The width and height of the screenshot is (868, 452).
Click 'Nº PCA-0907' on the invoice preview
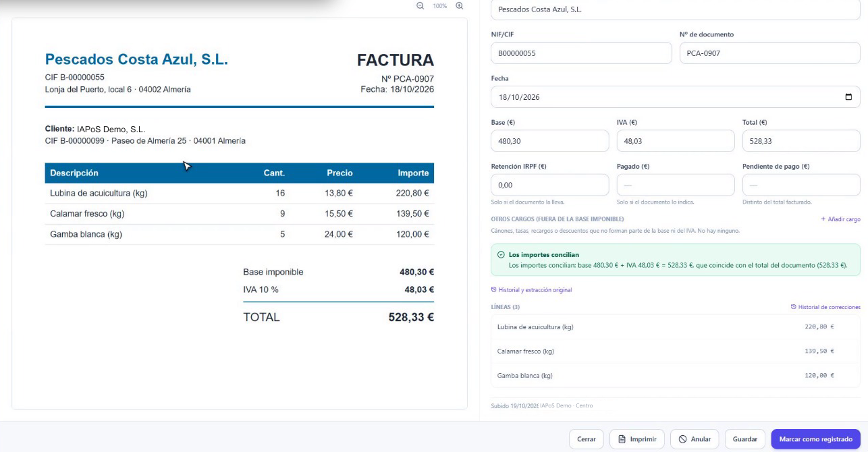408,79
